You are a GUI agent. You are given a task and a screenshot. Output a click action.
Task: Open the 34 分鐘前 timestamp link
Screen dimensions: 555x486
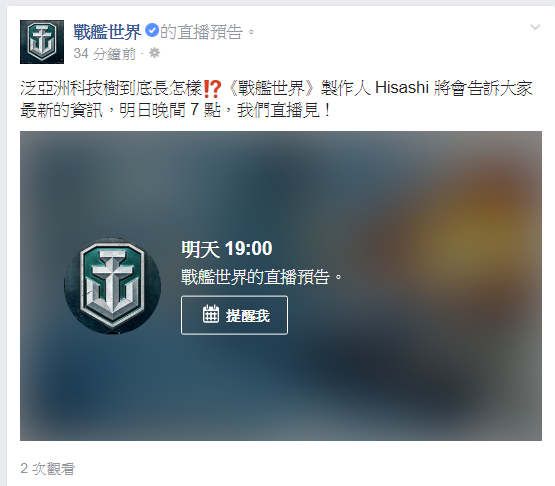(x=105, y=54)
